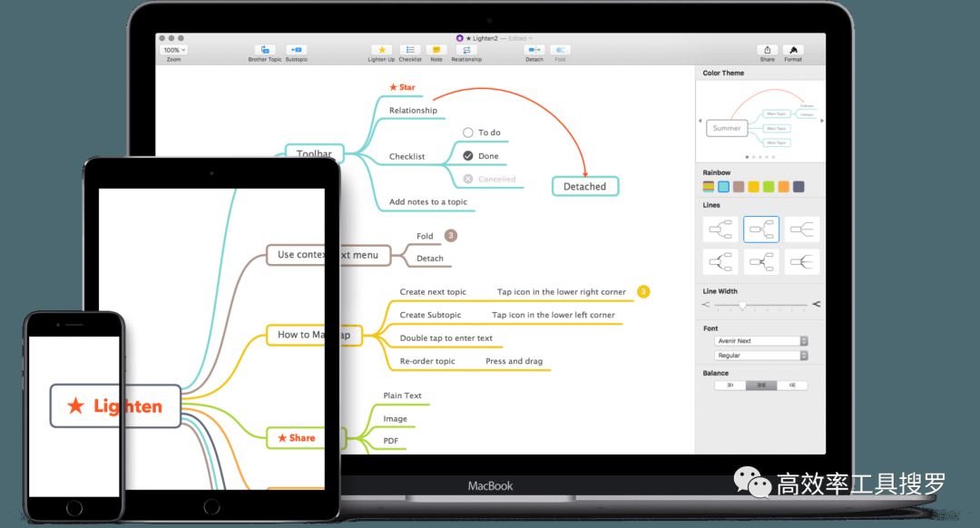
Task: Click the Line Width slider handle
Action: tap(742, 306)
